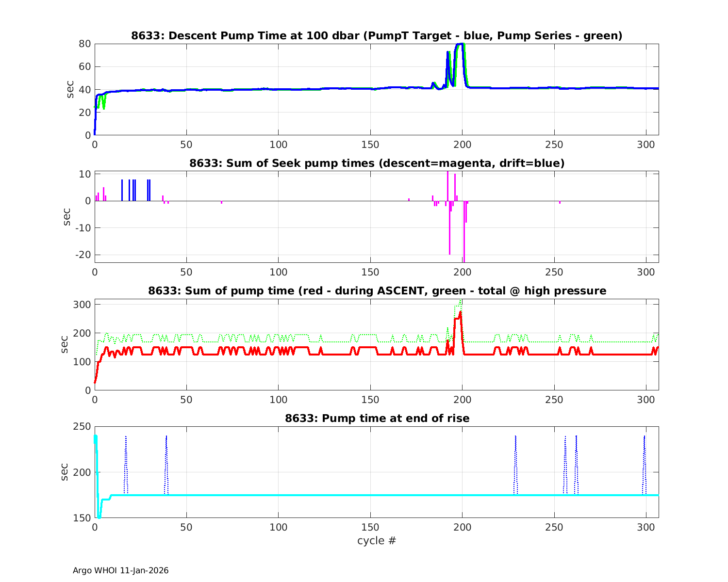Viewport: 728px width, 582px height.
Task: Click the Descent Pump Time plot title
Action: pos(377,36)
